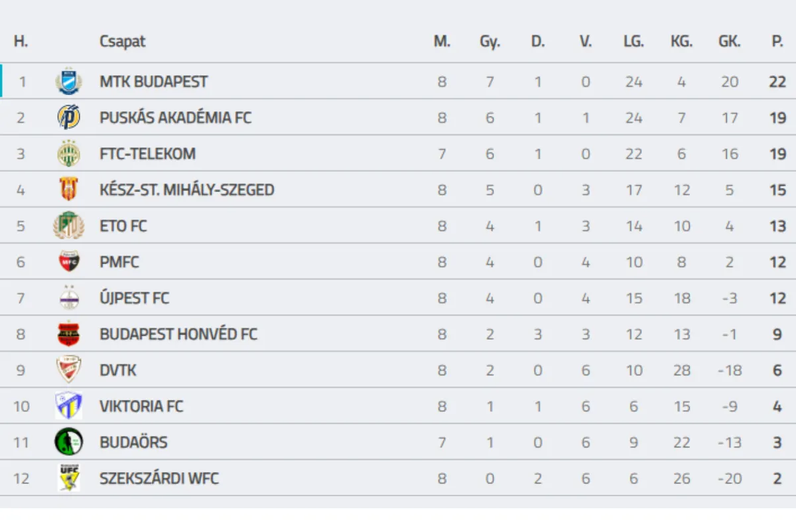Click the Gy. wins column header

[490, 41]
